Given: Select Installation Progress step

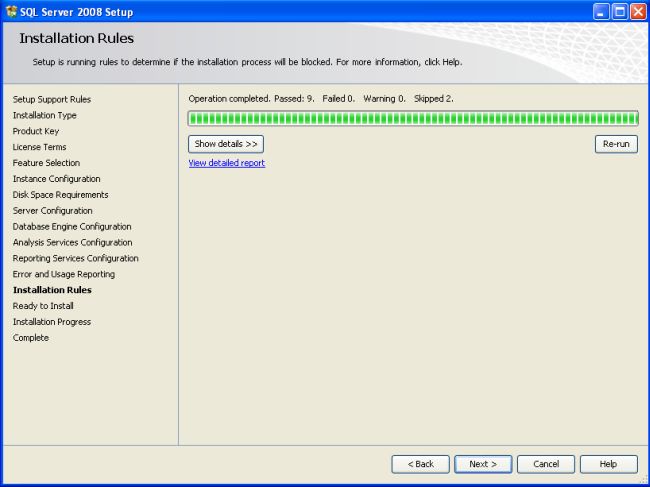Looking at the screenshot, I should (52, 322).
